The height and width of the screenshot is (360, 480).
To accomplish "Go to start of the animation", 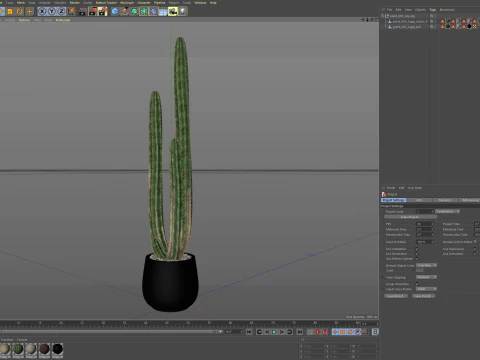I will pyautogui.click(x=249, y=332).
